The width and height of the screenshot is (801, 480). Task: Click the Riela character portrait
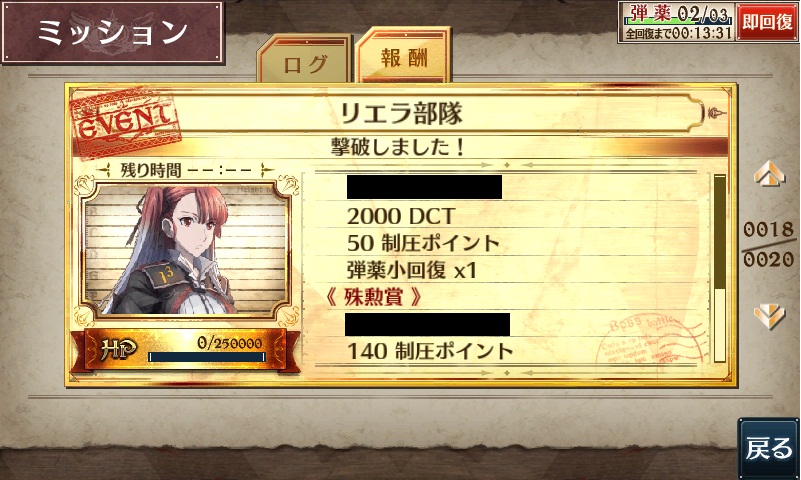coord(185,249)
